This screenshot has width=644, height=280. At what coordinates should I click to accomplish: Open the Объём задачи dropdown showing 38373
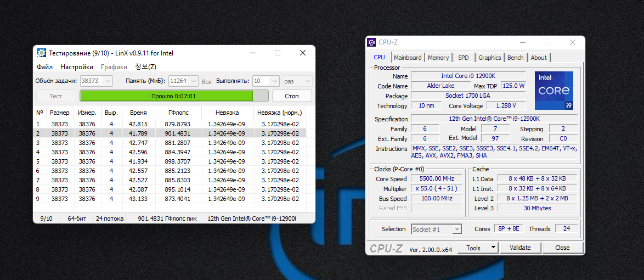point(97,81)
